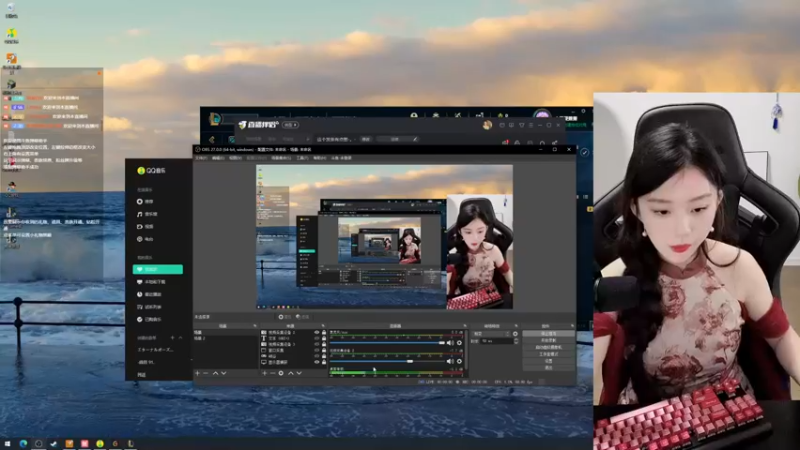
Task: Pop out the OBS audio mixer dock
Action: coord(464,326)
